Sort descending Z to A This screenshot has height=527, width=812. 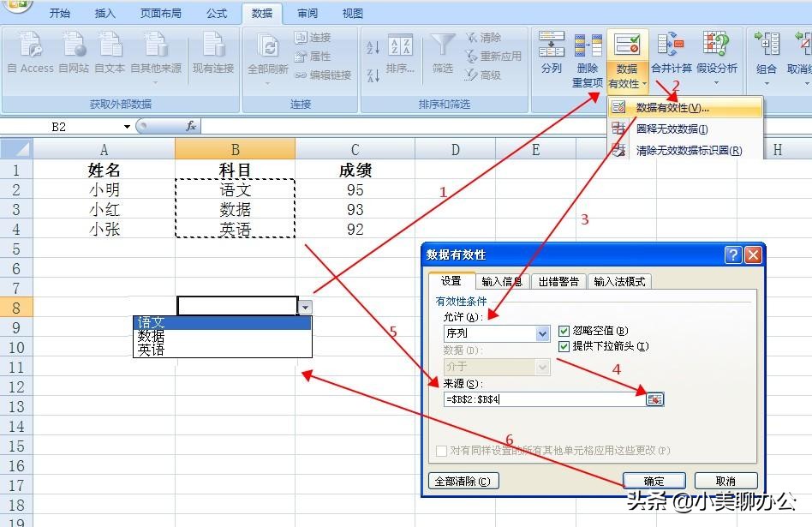click(x=373, y=75)
